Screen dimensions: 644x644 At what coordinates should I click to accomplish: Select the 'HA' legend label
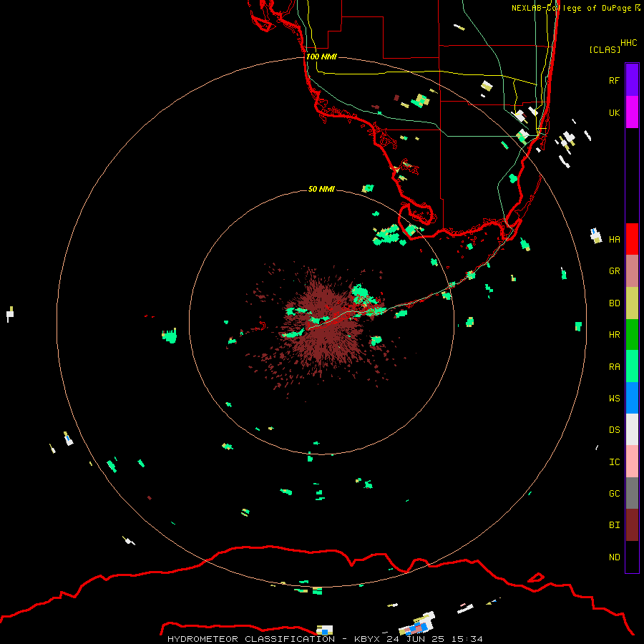click(614, 240)
